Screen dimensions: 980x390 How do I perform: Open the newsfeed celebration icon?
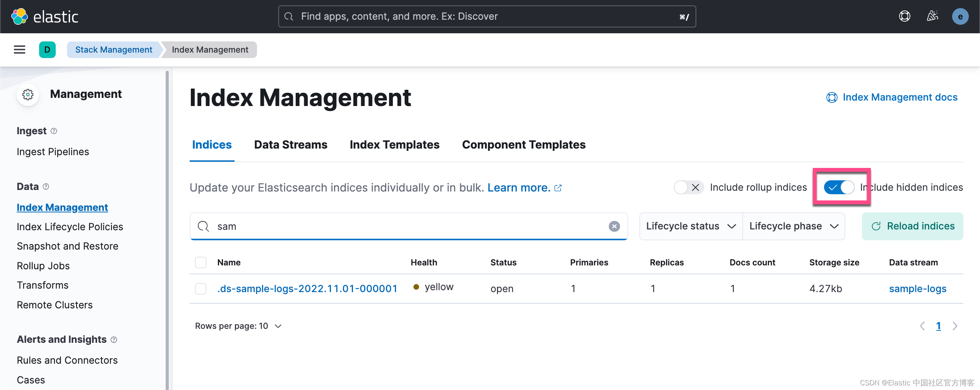tap(932, 16)
